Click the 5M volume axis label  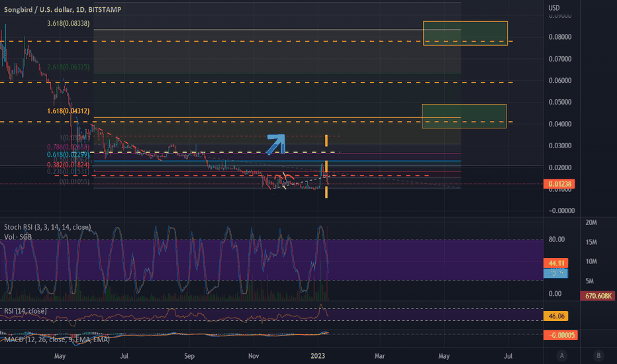pyautogui.click(x=589, y=281)
